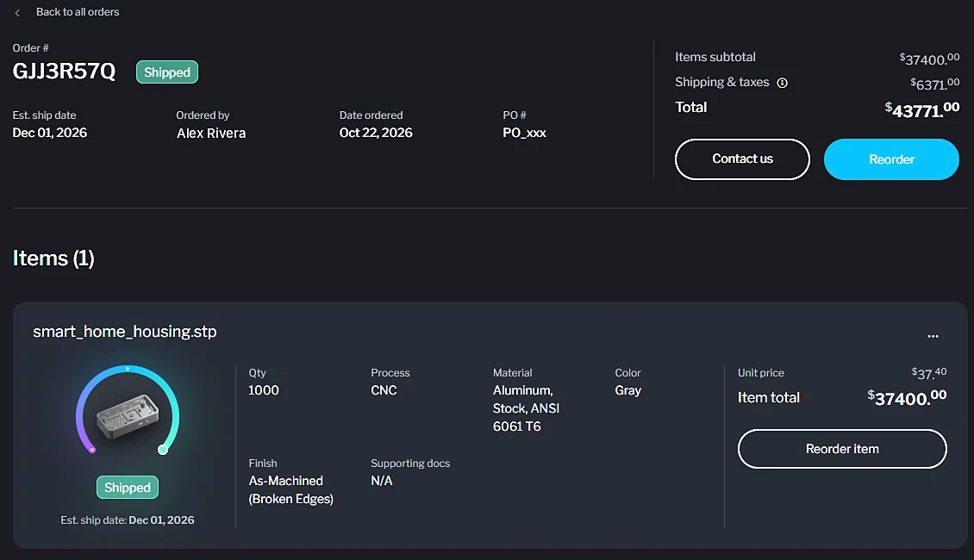The image size is (974, 560).
Task: Click the Shipped badge under part thumbnail
Action: tap(128, 488)
